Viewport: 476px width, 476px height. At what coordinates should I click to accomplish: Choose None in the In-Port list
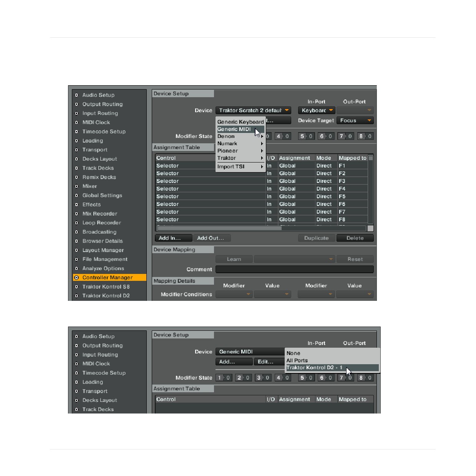coord(332,353)
